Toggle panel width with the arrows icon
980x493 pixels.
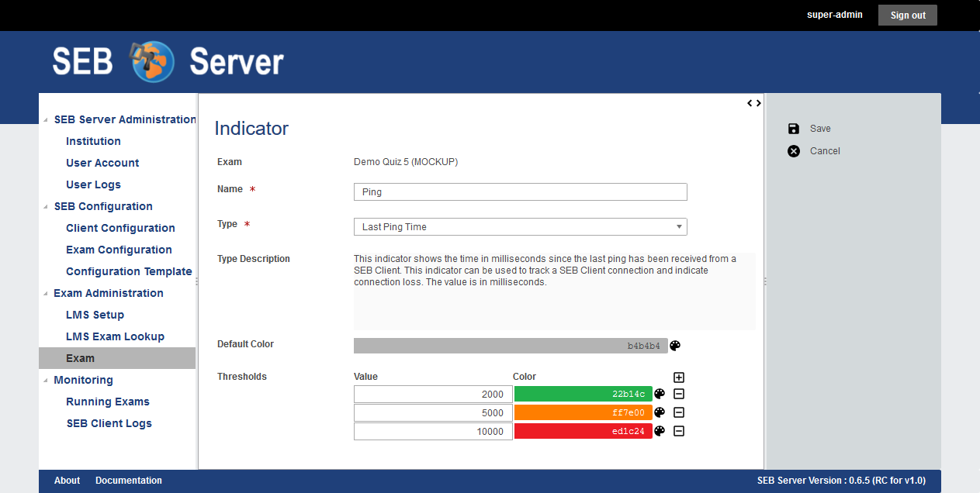click(x=753, y=103)
